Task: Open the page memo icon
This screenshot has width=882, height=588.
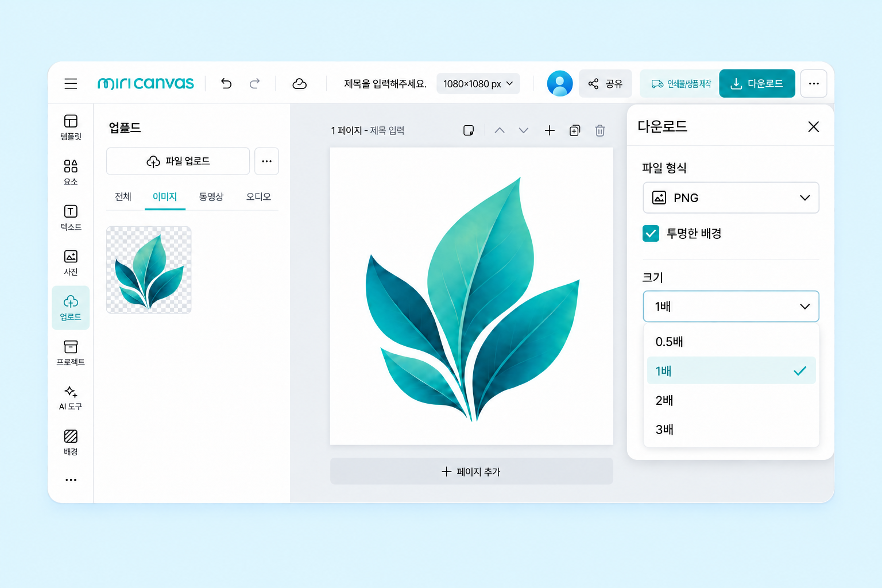Action: (x=469, y=130)
